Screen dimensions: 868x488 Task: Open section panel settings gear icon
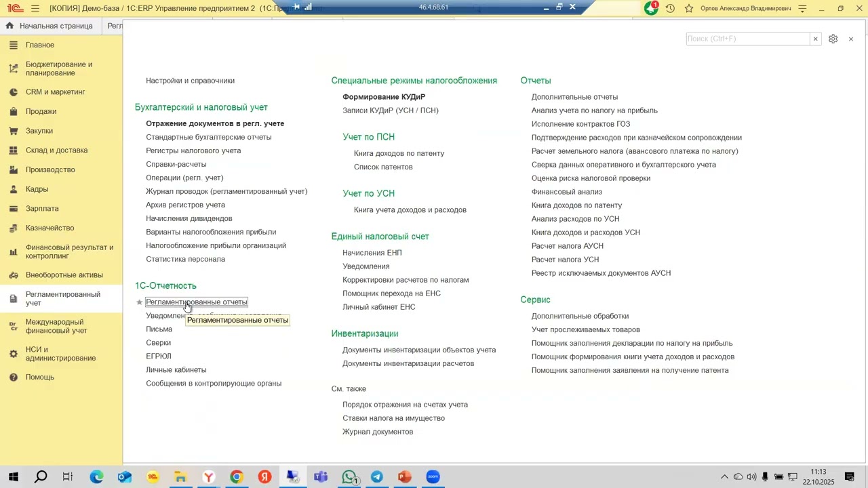[x=833, y=39]
